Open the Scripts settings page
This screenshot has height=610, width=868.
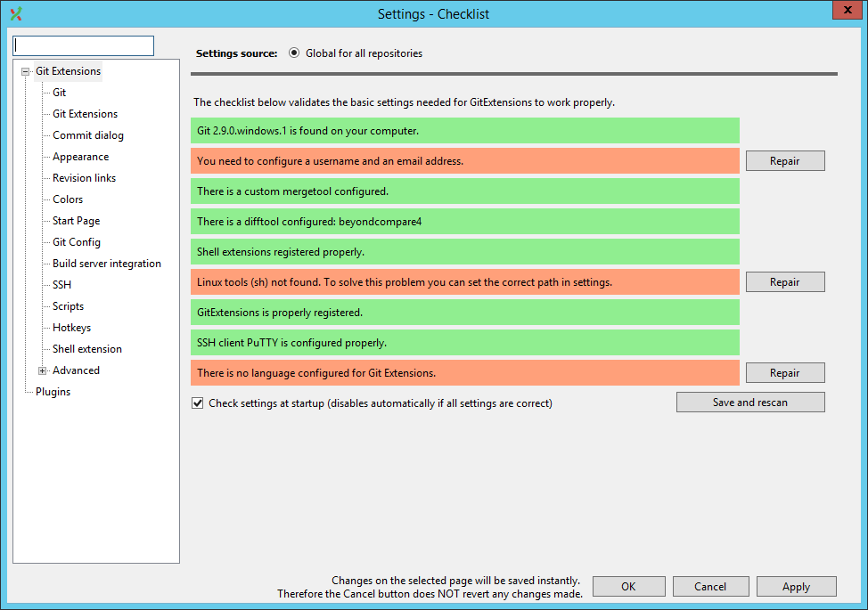point(68,306)
